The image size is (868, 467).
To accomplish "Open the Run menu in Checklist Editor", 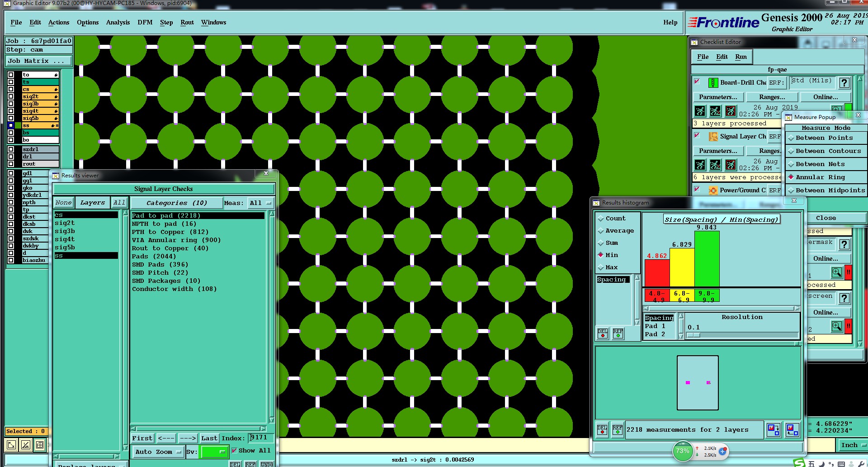I will click(741, 57).
